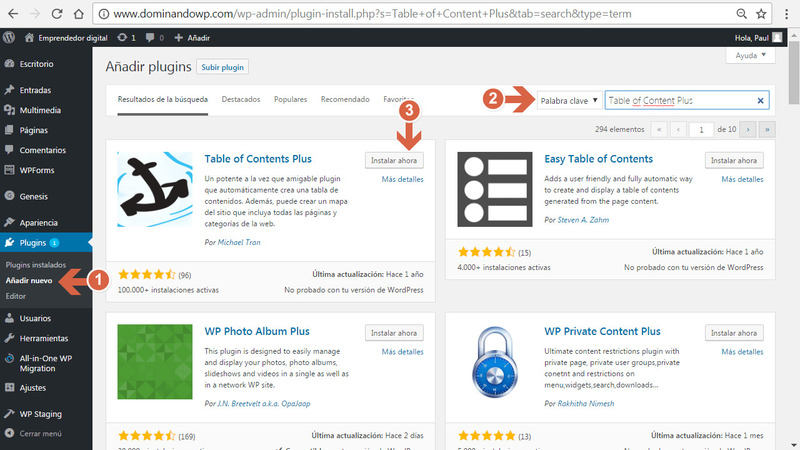This screenshot has height=450, width=800.
Task: Open Más detalles for WP Photo Album Plus
Action: pyautogui.click(x=402, y=352)
